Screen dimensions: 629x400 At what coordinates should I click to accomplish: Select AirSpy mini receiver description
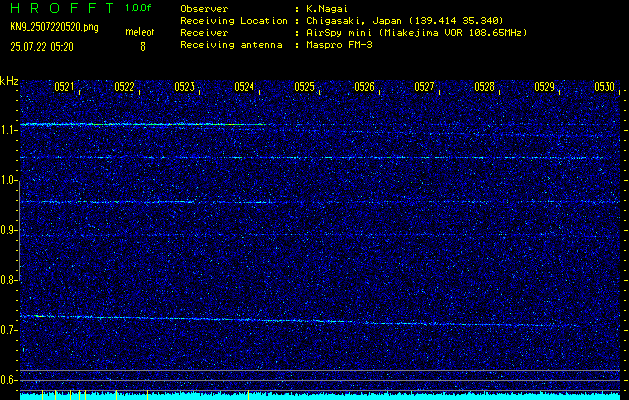416,33
